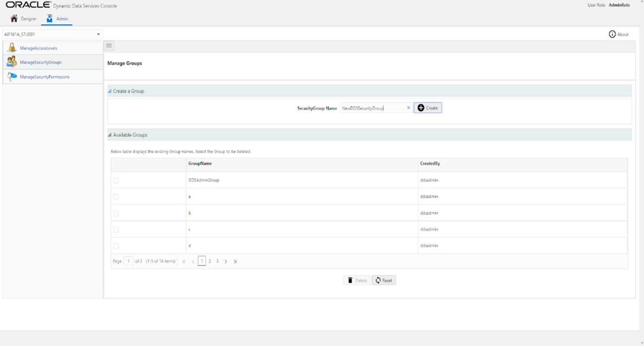The width and height of the screenshot is (644, 346).
Task: Click the Reset button
Action: 384,280
